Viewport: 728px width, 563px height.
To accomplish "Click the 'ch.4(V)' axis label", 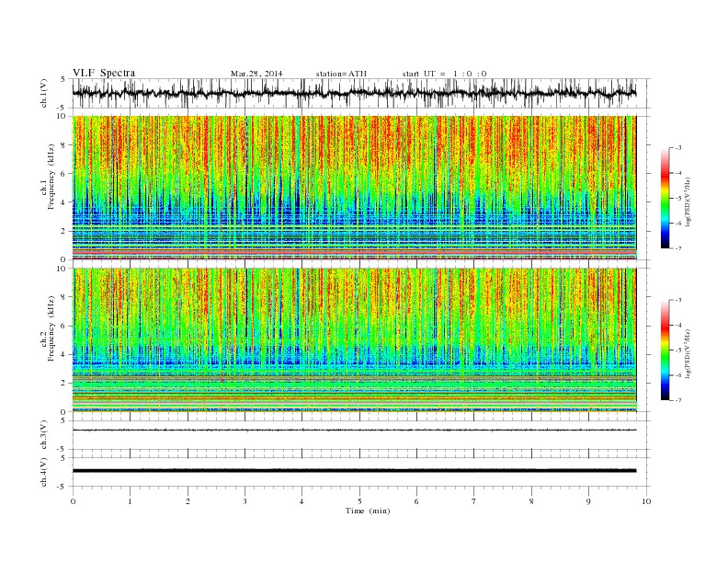I will click(44, 472).
